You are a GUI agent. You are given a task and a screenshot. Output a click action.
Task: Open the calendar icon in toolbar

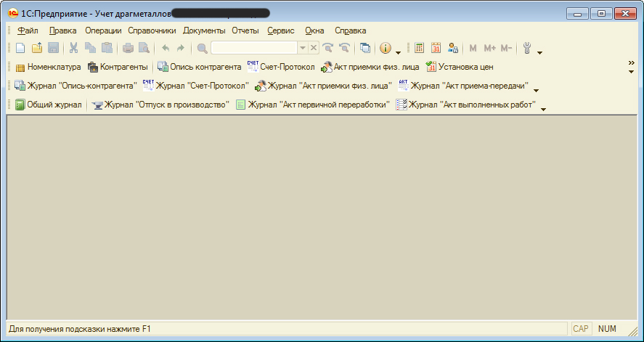tap(436, 48)
